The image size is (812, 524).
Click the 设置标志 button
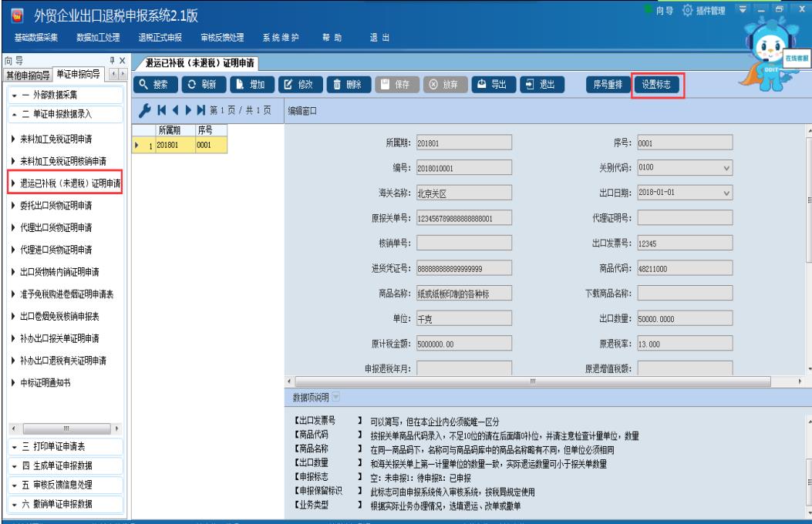coord(655,86)
